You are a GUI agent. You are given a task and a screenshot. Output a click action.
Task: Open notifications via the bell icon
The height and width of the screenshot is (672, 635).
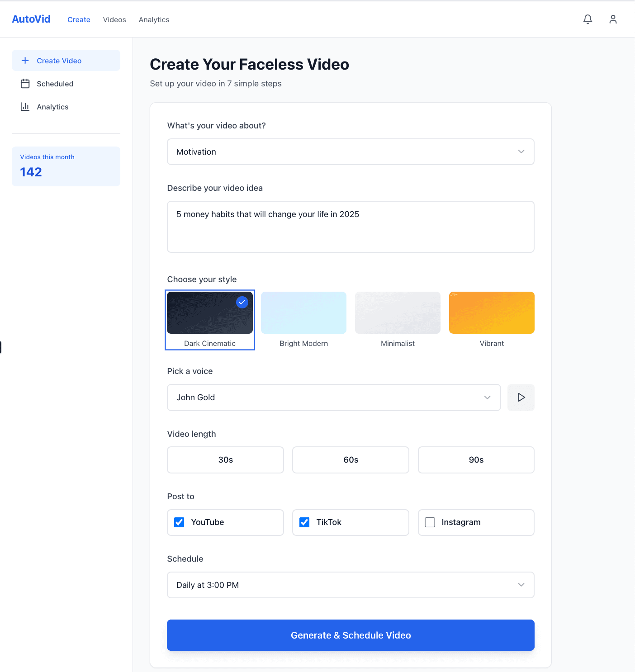(588, 19)
